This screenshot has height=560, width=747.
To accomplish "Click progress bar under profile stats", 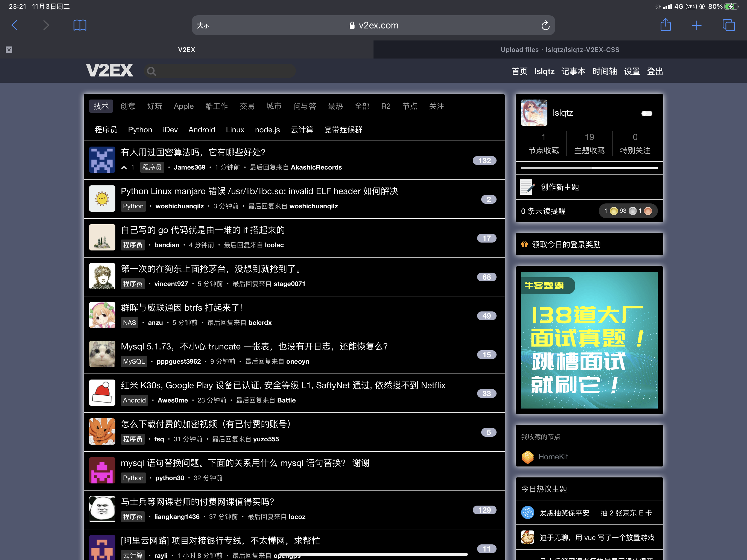I will pos(589,168).
